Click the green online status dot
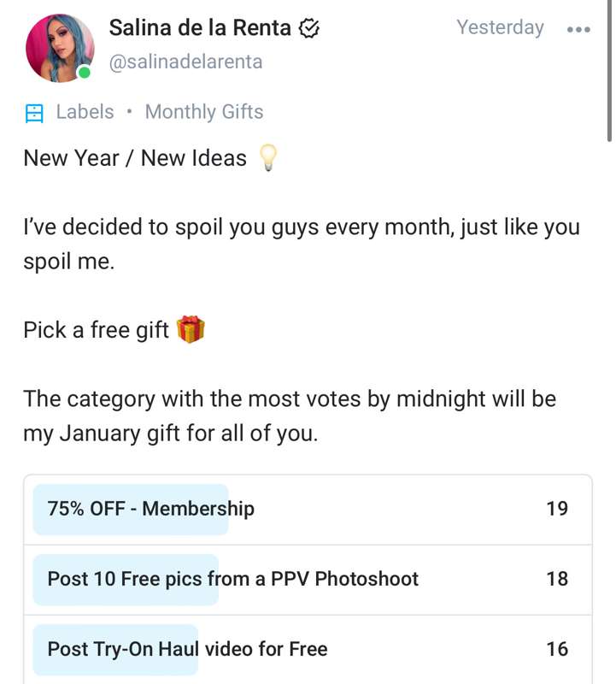 coord(84,74)
